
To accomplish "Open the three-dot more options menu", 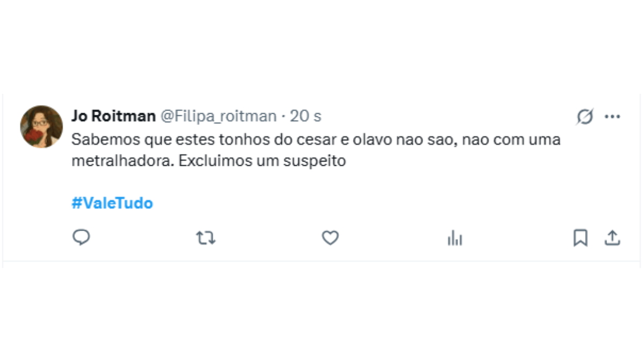I will tap(612, 116).
